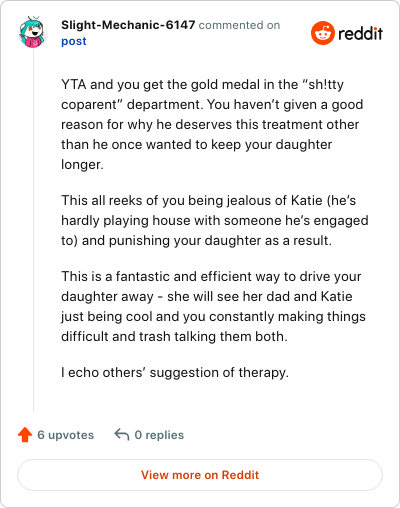Open Slight-Mechanic-6147's avatar image

pos(32,32)
